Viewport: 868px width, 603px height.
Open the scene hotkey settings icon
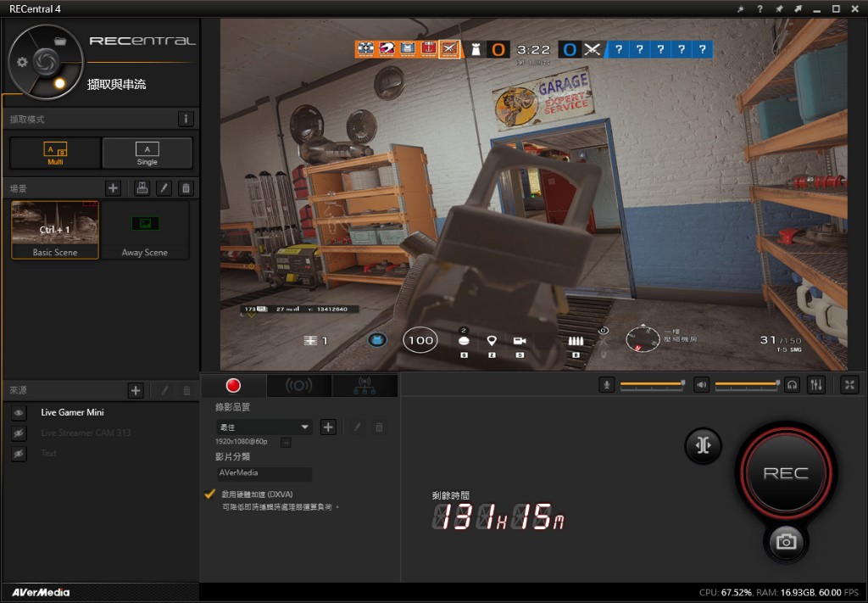click(x=142, y=188)
